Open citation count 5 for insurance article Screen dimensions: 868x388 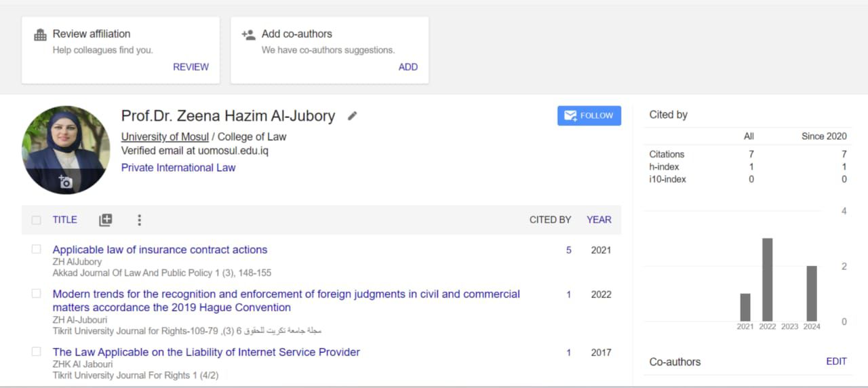(569, 250)
